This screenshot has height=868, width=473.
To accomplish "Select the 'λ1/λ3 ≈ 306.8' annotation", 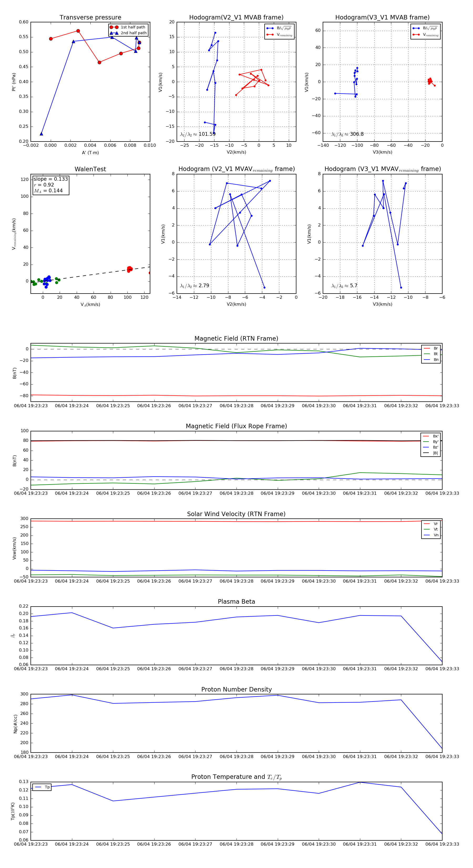I will tap(347, 134).
